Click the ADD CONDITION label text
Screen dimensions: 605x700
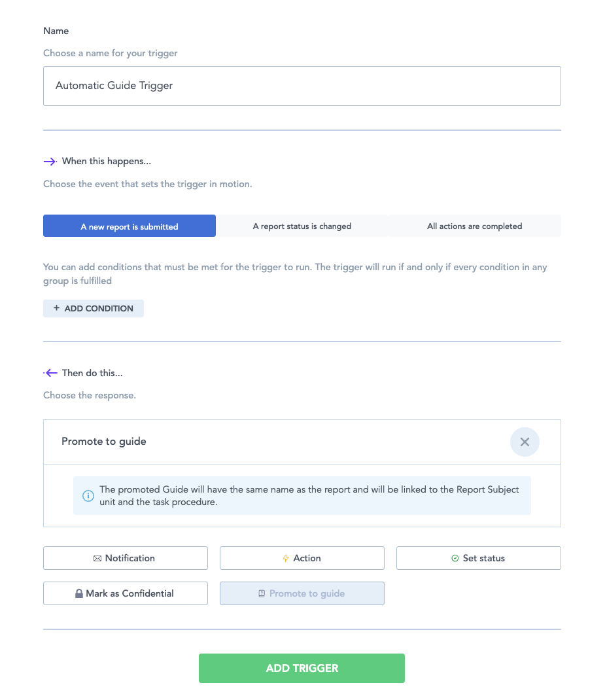(x=99, y=308)
